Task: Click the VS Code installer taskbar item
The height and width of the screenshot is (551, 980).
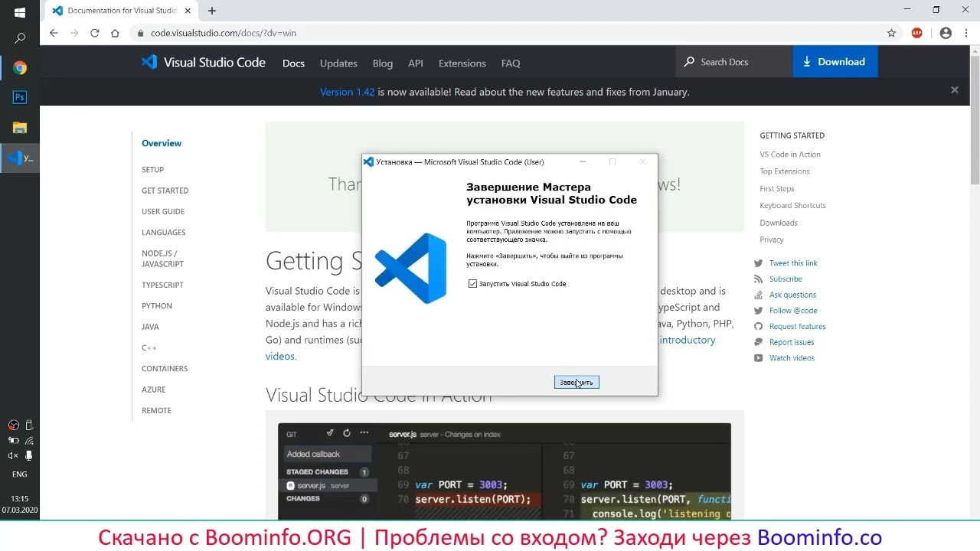Action: (x=20, y=158)
